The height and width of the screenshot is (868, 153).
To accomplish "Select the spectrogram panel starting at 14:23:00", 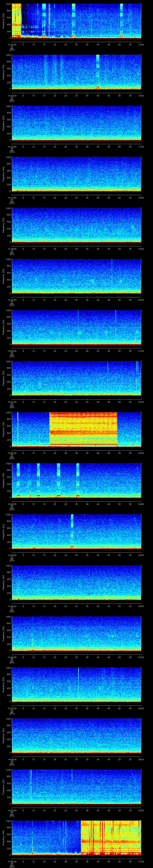I will click(x=76, y=481).
